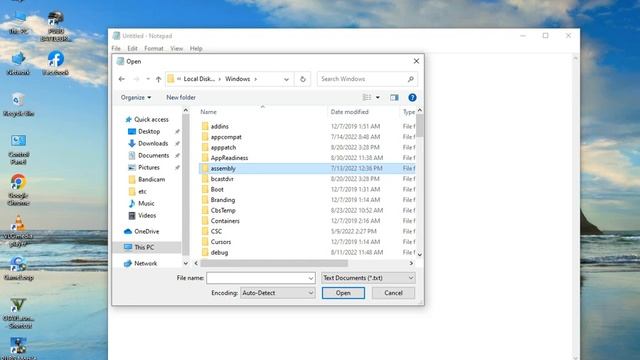Screen dimensions: 640x360
Task: Select the Music folder in navigation pane
Action: (146, 203)
